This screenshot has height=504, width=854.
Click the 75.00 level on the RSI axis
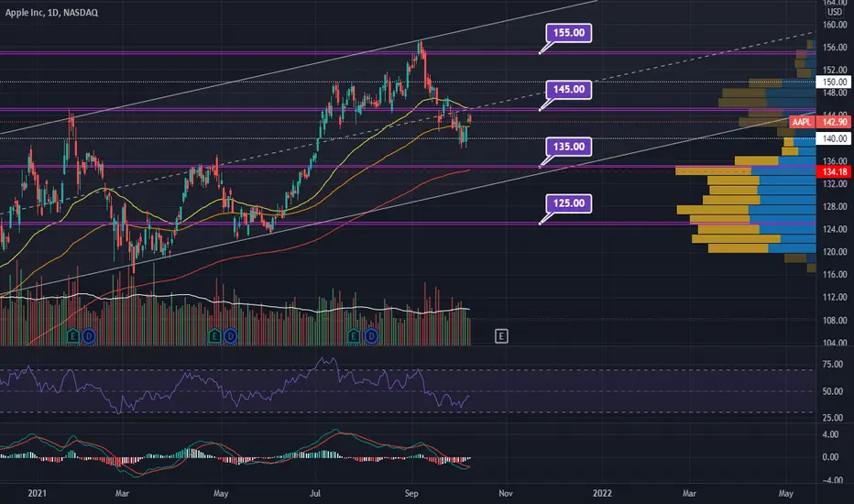[x=833, y=365]
